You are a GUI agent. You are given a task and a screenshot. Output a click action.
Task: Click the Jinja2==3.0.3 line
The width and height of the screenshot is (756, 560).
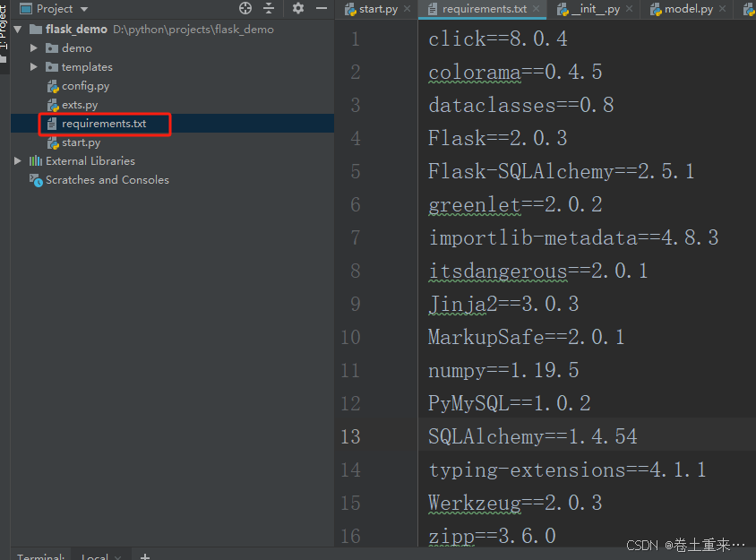coord(503,305)
